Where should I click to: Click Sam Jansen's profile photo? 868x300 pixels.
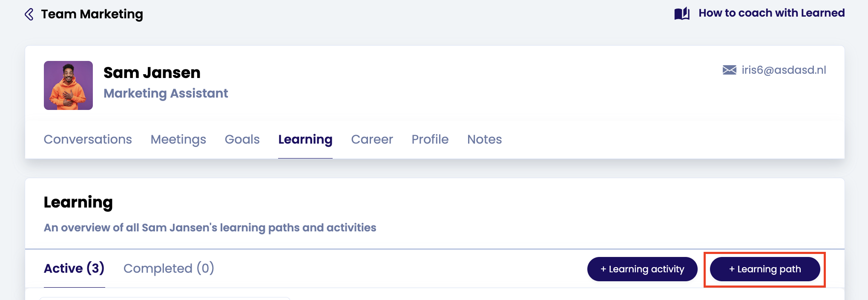click(x=68, y=85)
